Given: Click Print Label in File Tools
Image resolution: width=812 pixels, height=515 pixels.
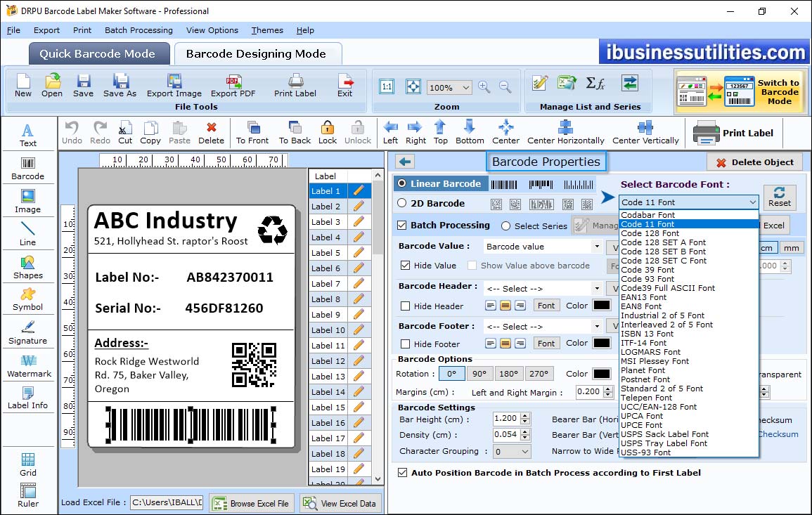Looking at the screenshot, I should click(295, 86).
